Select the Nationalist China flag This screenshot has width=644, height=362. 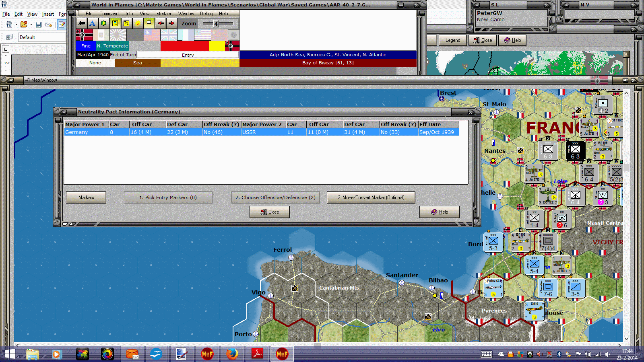click(152, 35)
